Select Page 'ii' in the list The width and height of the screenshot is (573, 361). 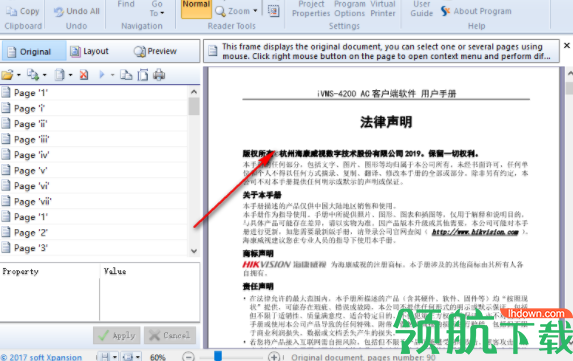[x=94, y=124]
